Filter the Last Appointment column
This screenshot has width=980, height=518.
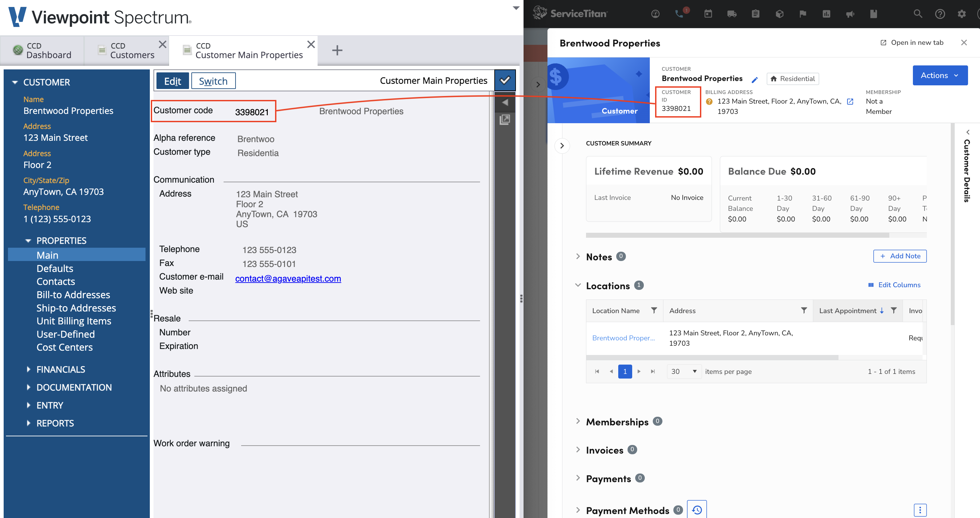[x=894, y=310]
